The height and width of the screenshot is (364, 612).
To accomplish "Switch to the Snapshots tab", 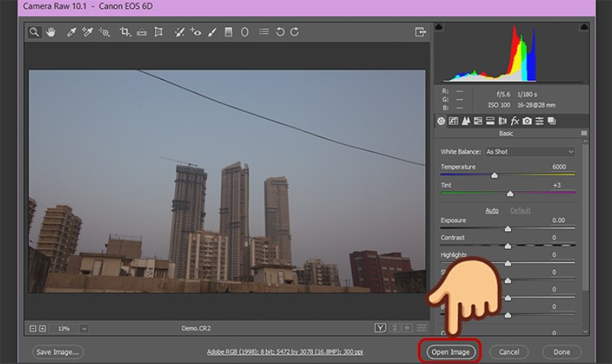I will click(x=552, y=121).
